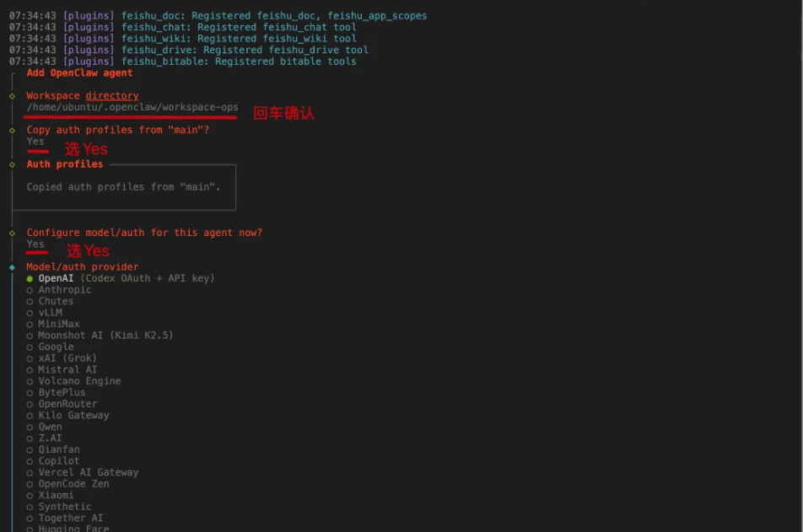Click the Auth profiles box title
The height and width of the screenshot is (532, 803).
64,164
